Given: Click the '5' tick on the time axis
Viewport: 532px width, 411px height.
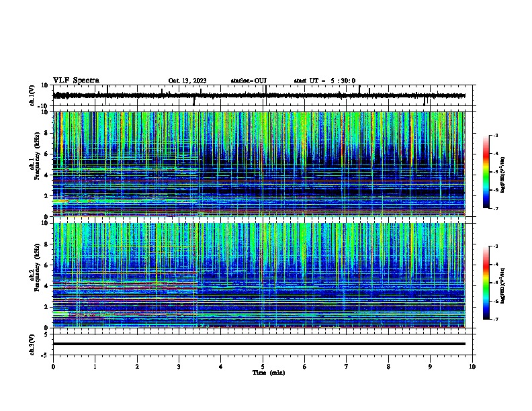Looking at the screenshot, I should 263,367.
